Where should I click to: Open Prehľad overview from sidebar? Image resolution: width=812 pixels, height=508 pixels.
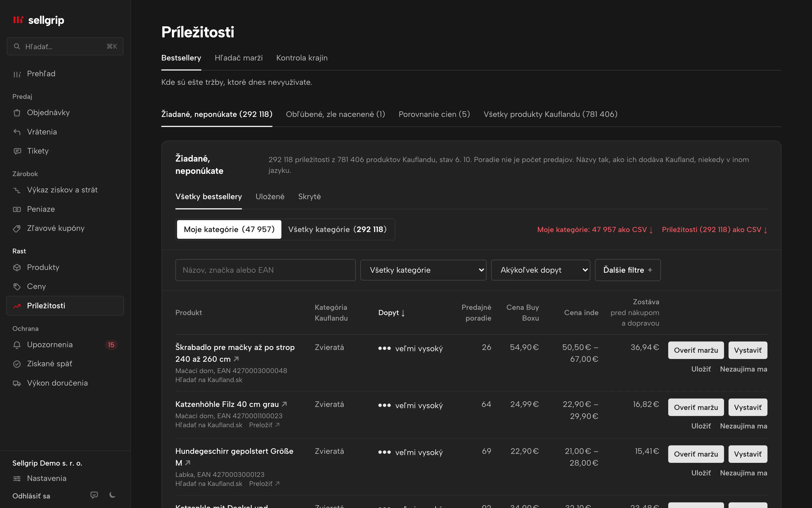pos(65,74)
